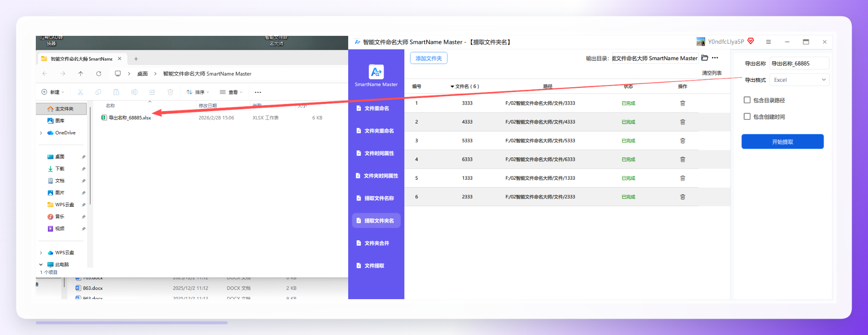Open the 新建 dropdown in Explorer

(x=53, y=92)
